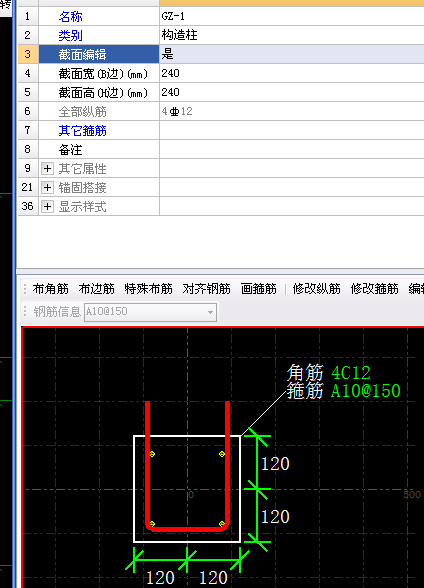The image size is (424, 588).
Task: Click the empty 其它箍筋 value cell
Action: [292, 130]
